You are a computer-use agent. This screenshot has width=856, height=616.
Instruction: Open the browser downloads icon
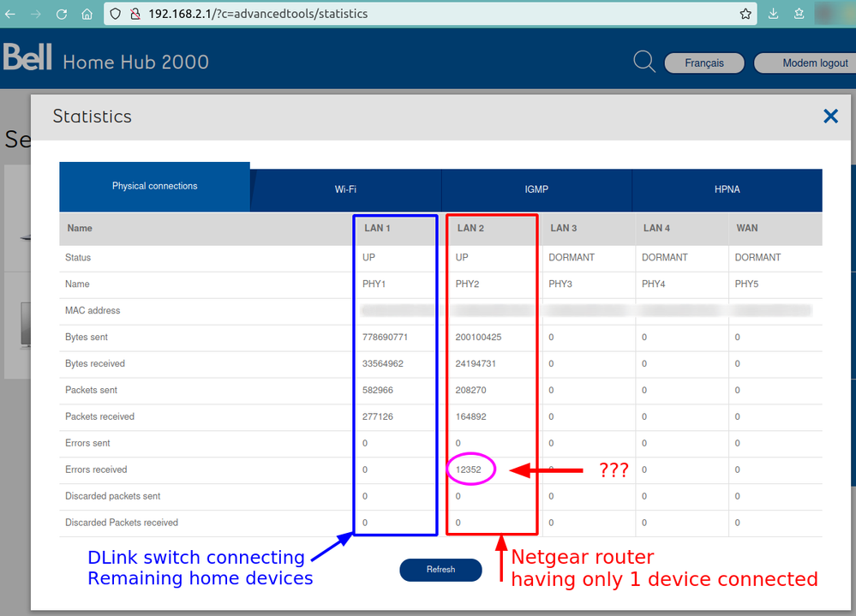pyautogui.click(x=774, y=14)
